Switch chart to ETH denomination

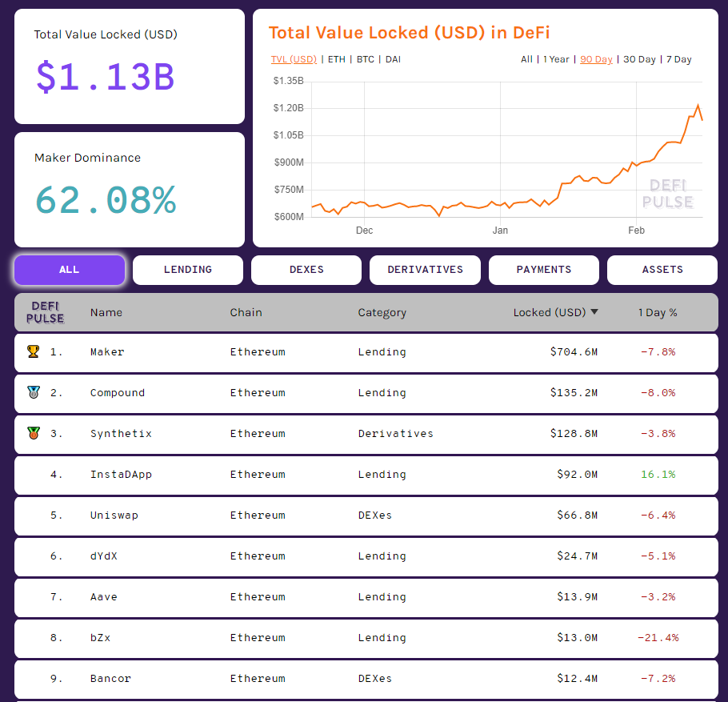[x=337, y=59]
